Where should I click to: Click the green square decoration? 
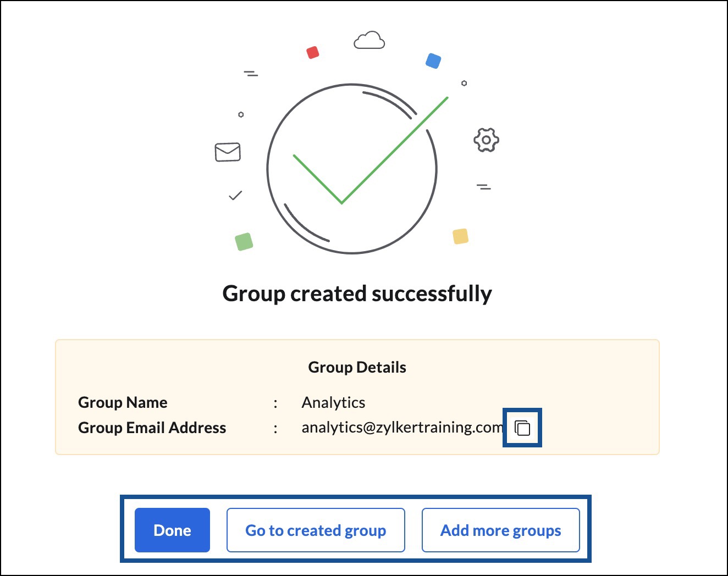(x=244, y=241)
